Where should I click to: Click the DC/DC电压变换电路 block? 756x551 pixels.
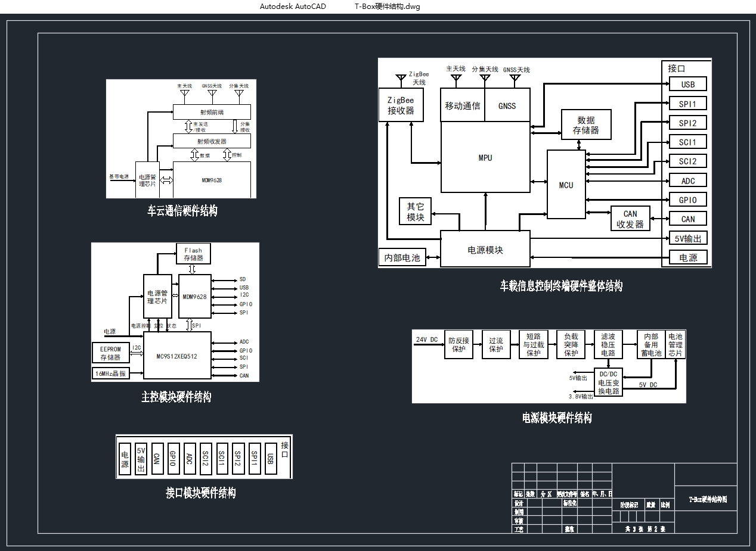(x=608, y=382)
